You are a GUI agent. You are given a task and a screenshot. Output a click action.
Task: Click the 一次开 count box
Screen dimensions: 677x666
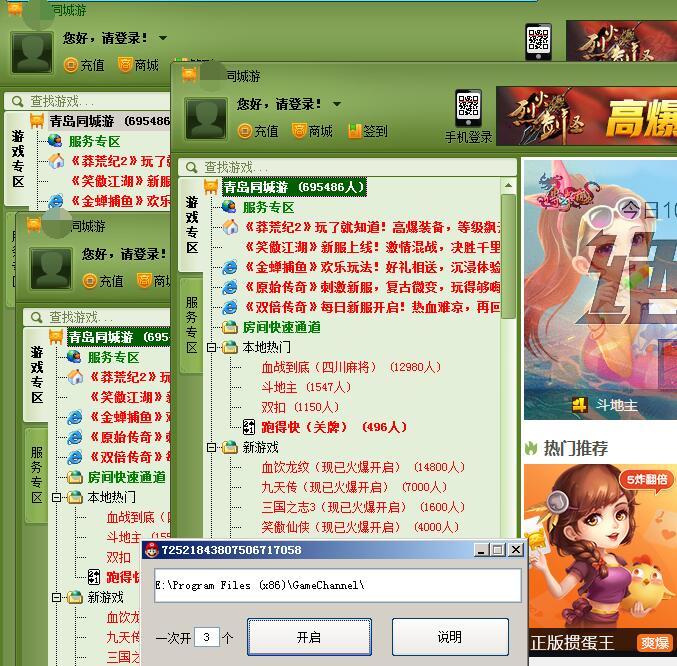(x=206, y=637)
